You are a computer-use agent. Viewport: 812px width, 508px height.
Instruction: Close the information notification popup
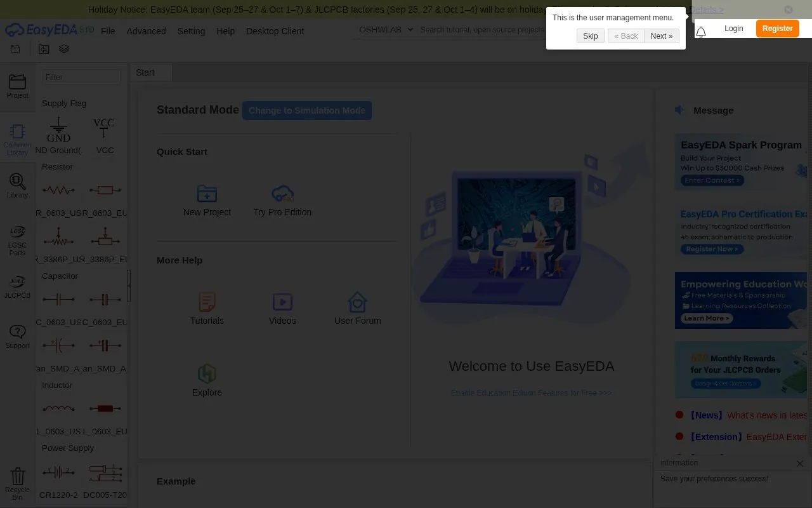(800, 464)
